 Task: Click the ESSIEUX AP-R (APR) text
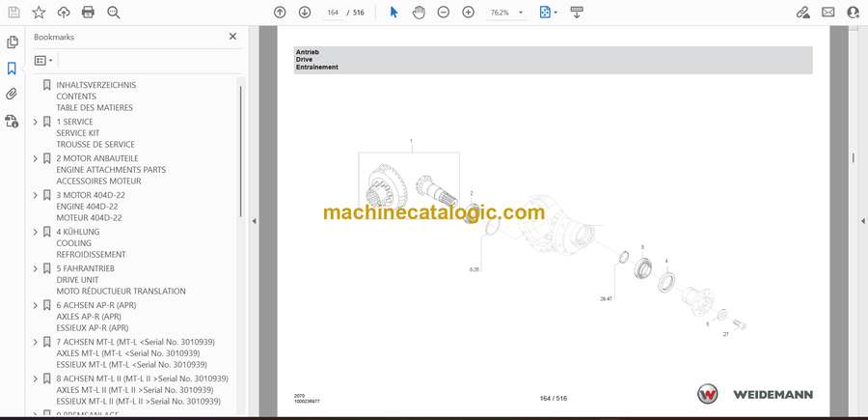93,327
